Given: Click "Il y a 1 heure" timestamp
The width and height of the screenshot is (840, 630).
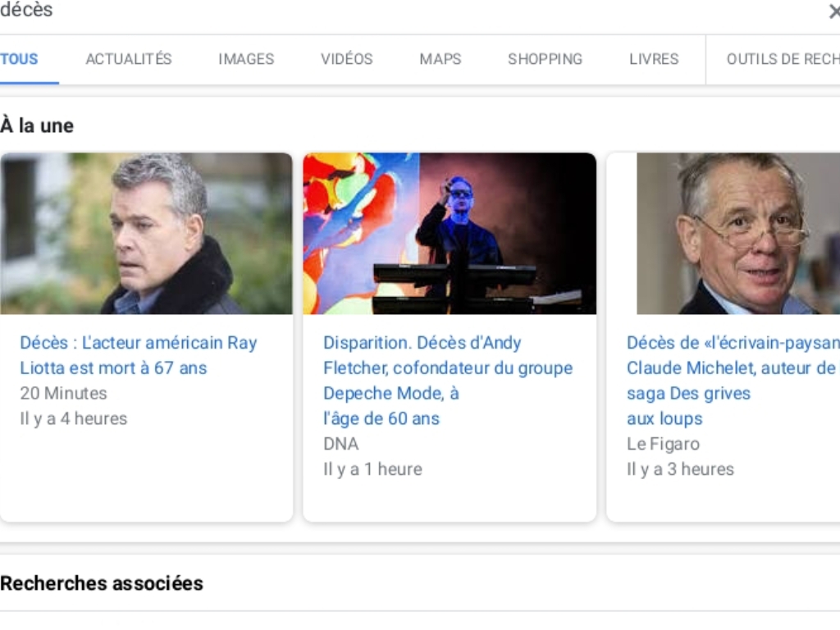Looking at the screenshot, I should (372, 468).
